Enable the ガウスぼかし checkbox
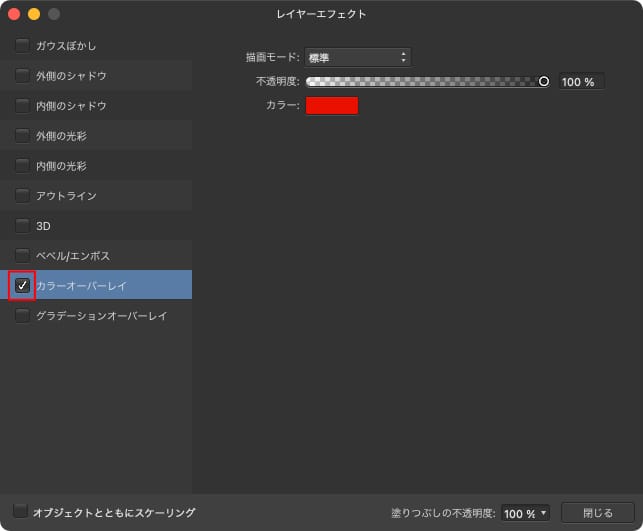This screenshot has height=531, width=643. pos(22,45)
